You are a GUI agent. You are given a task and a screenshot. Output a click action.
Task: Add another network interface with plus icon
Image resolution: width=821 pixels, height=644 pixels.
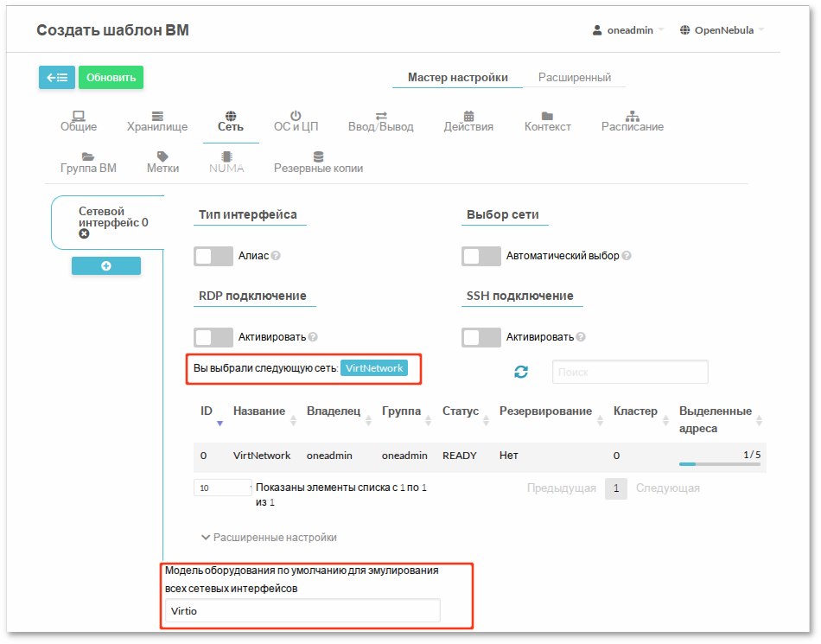pos(105,265)
